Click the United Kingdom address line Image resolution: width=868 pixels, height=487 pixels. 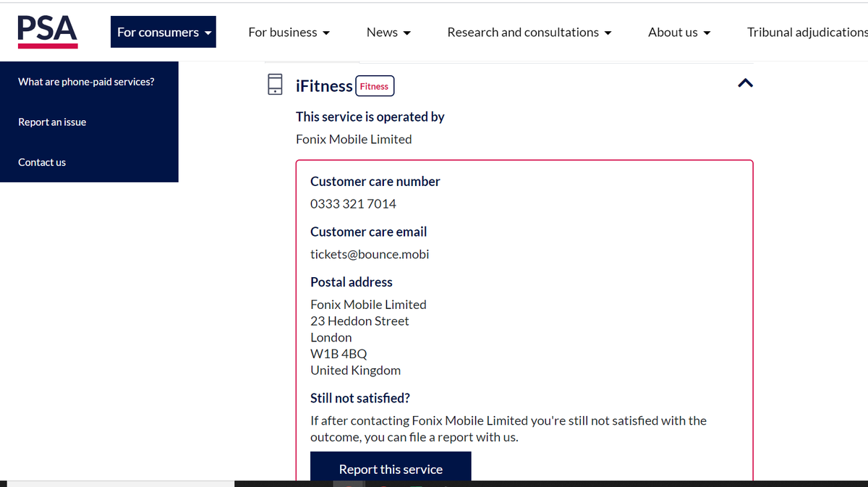[x=355, y=370]
